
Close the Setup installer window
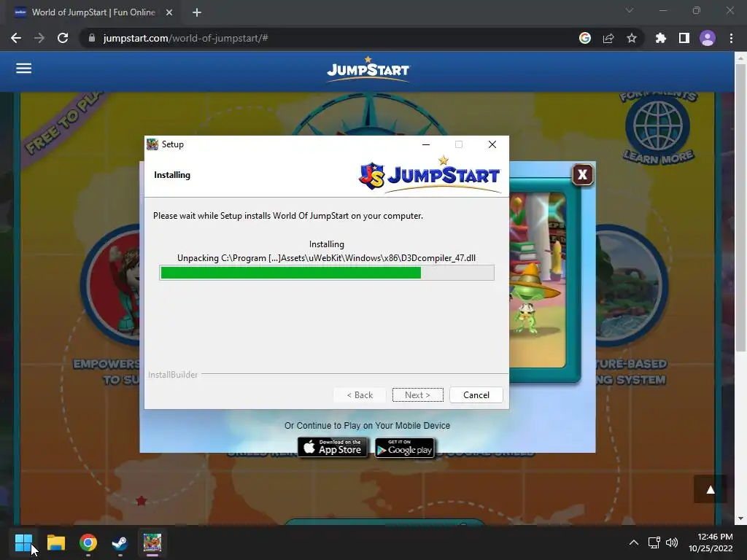(x=492, y=144)
